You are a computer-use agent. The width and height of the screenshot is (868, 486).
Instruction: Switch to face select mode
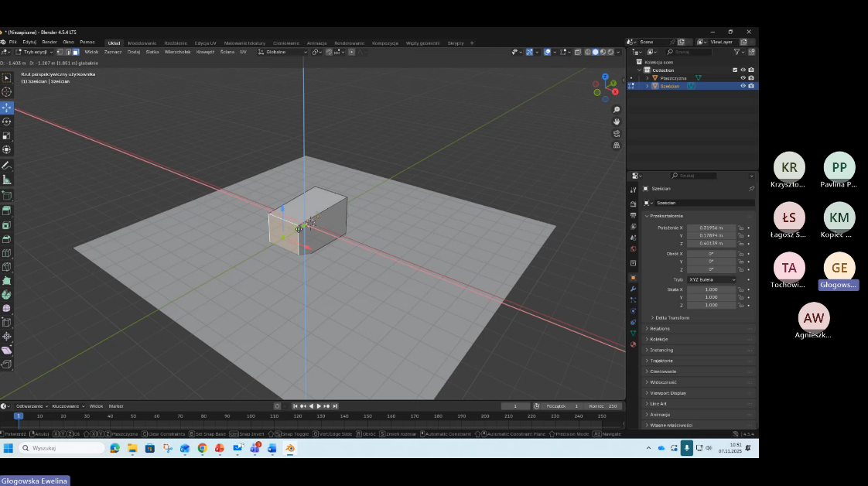pyautogui.click(x=75, y=52)
